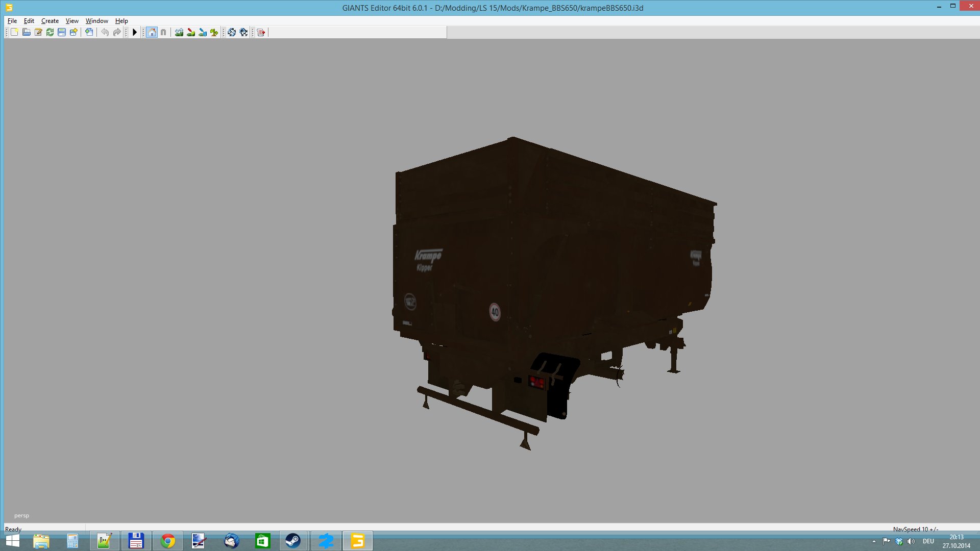Click the New scene toolbar icon
The width and height of the screenshot is (980, 551).
click(14, 32)
